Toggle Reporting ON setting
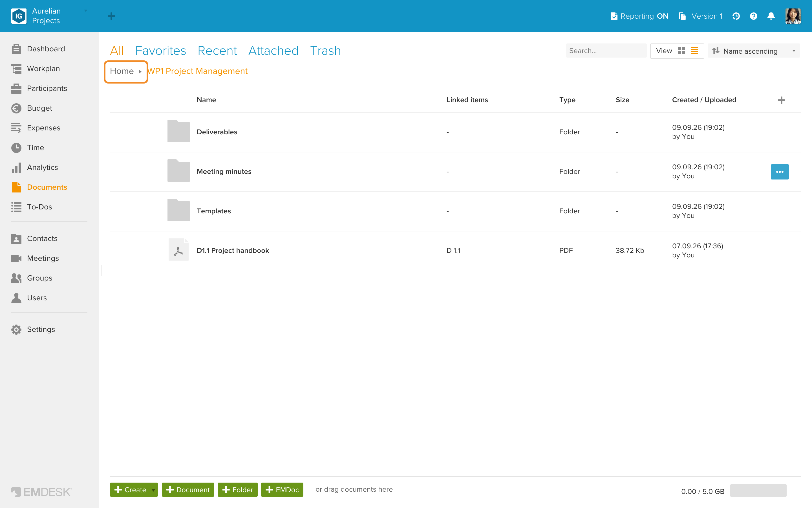This screenshot has height=508, width=812. point(639,16)
